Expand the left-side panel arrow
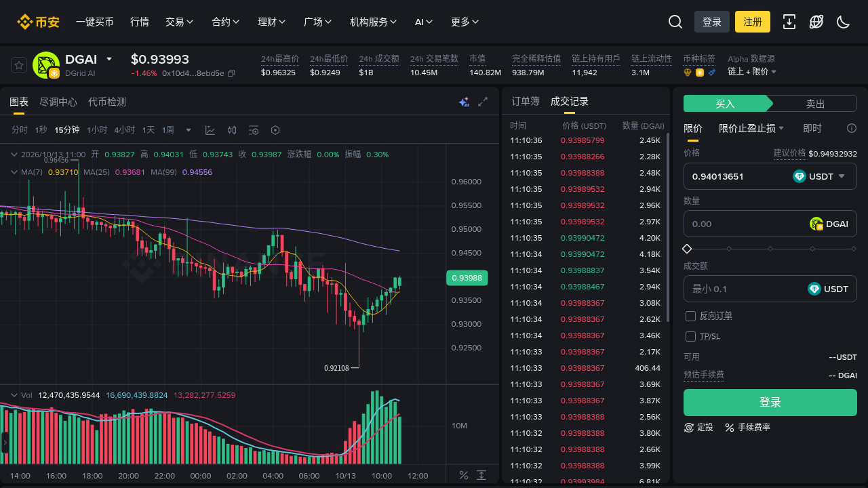Image resolution: width=868 pixels, height=488 pixels. point(5,442)
